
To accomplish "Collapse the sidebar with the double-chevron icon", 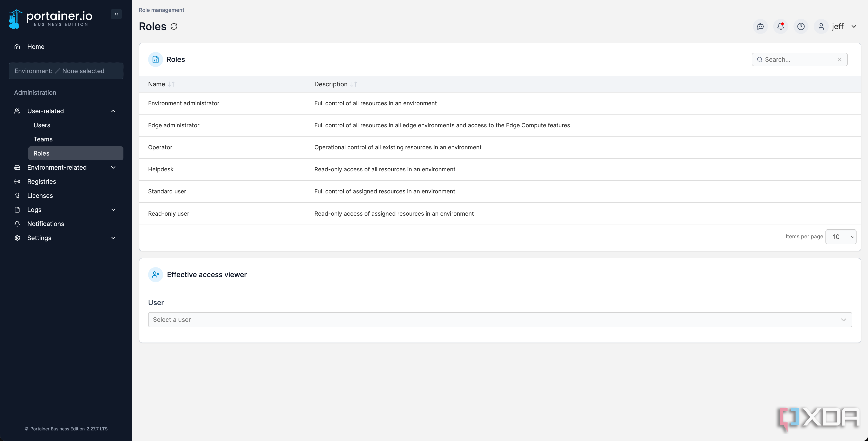I will tap(116, 14).
